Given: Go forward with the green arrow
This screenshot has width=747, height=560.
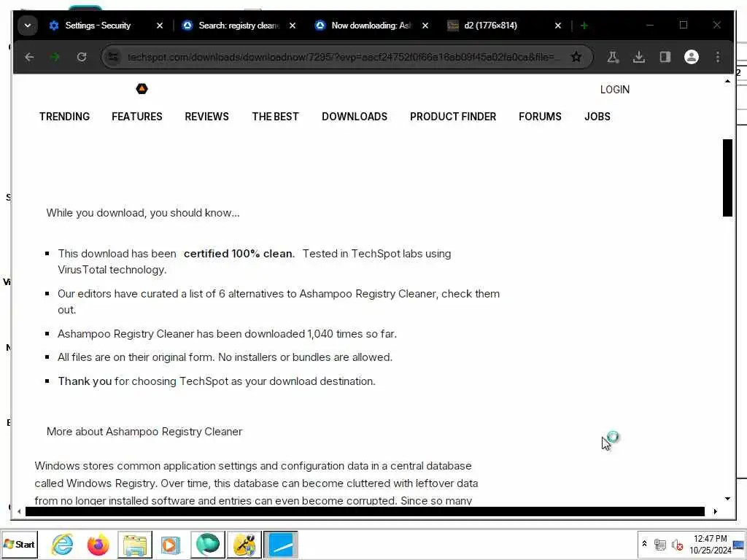Looking at the screenshot, I should point(55,57).
